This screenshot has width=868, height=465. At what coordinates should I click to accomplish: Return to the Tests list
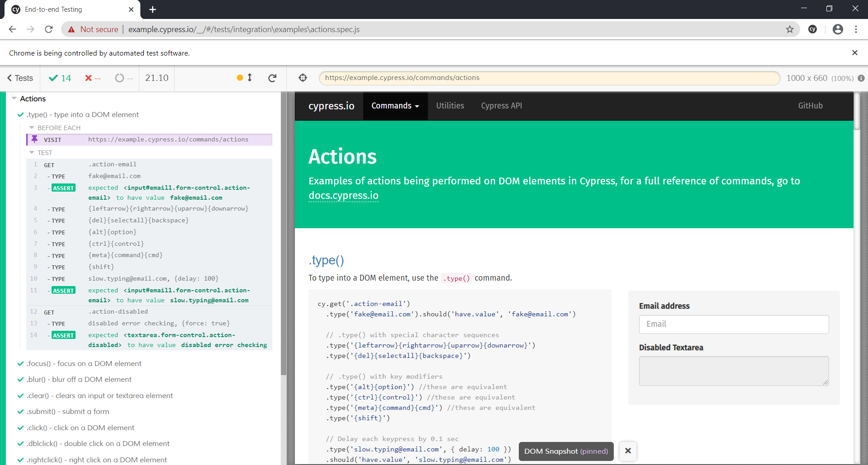(20, 78)
